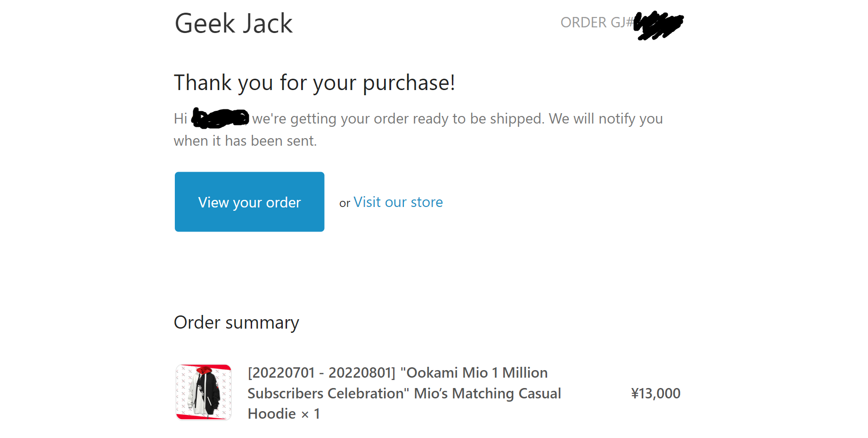Click the 'when it has been sent.' line
868x438 pixels.
pos(246,141)
